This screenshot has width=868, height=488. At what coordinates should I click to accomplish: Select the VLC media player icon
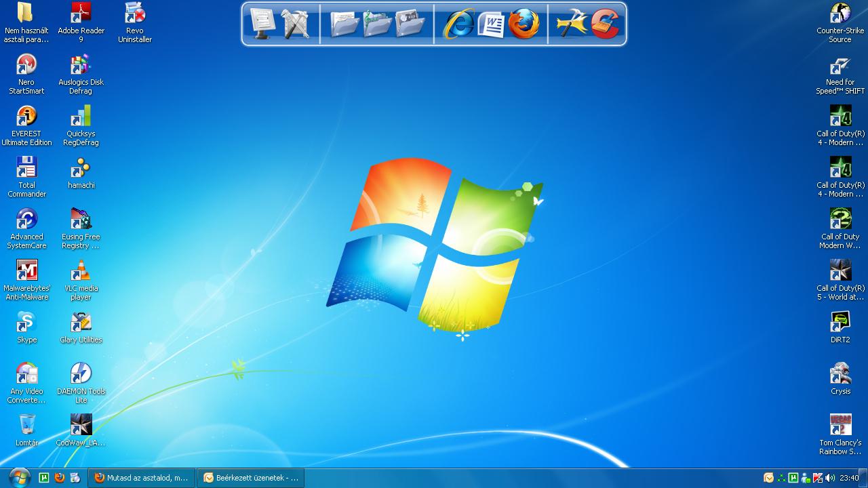(x=81, y=280)
